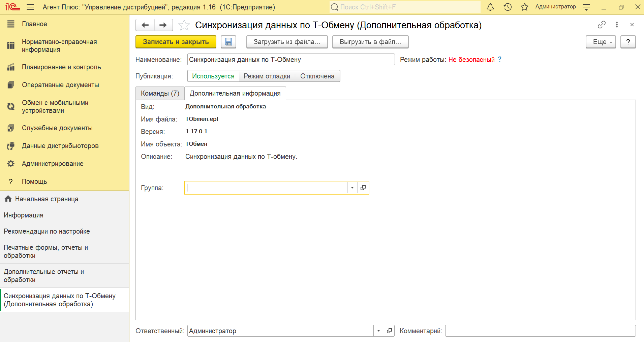Go back with the left arrow
This screenshot has height=342, width=644.
[145, 25]
